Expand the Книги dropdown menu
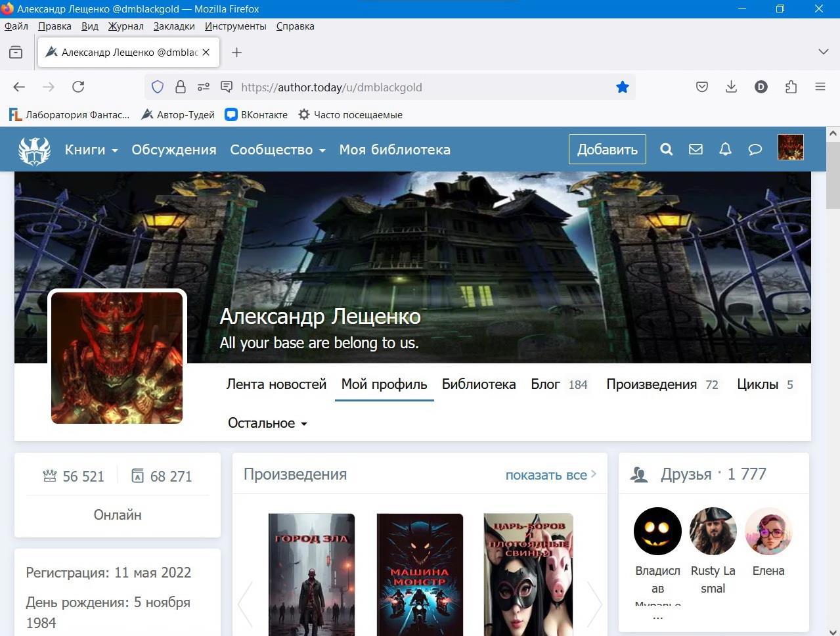Screen dimensions: 840x636 tap(91, 150)
